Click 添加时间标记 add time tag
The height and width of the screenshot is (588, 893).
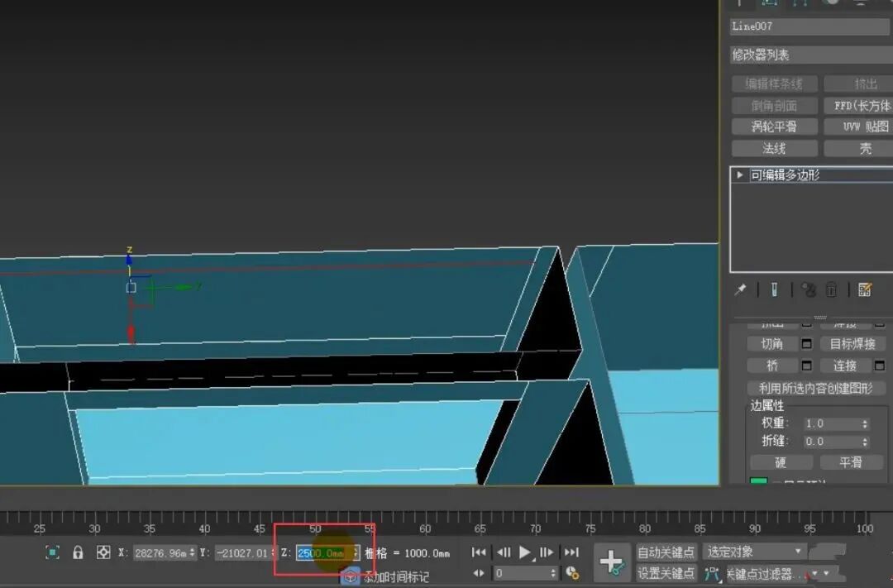pos(396,577)
